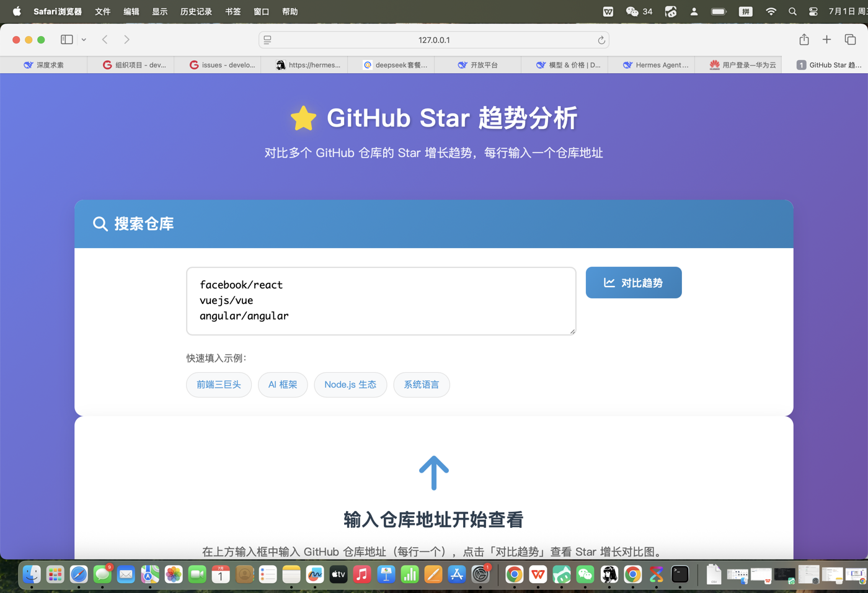The width and height of the screenshot is (868, 593).
Task: Open the sidebar options dropdown chevron
Action: [x=84, y=40]
